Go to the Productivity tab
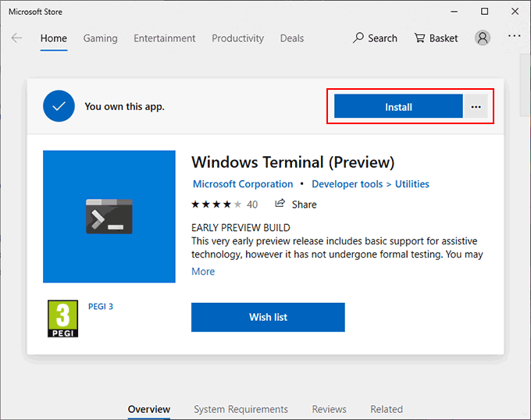531x420 pixels. coord(237,38)
